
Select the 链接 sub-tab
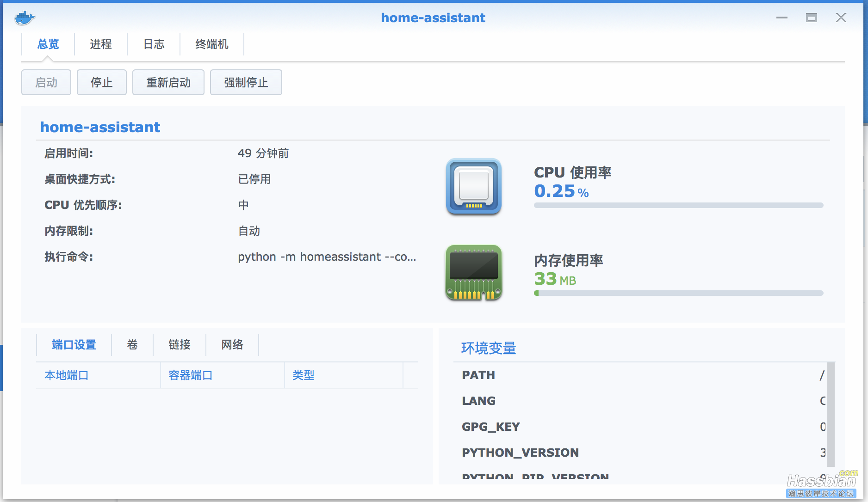click(x=180, y=345)
